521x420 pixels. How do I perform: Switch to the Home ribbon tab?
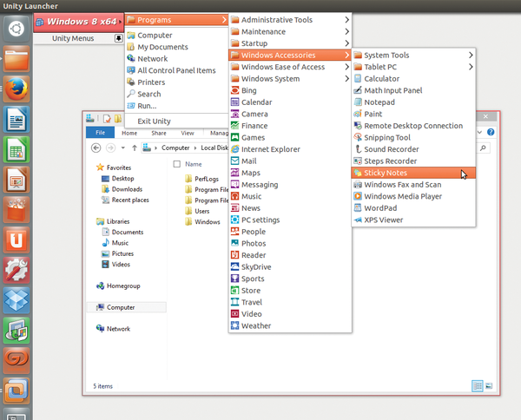[129, 133]
